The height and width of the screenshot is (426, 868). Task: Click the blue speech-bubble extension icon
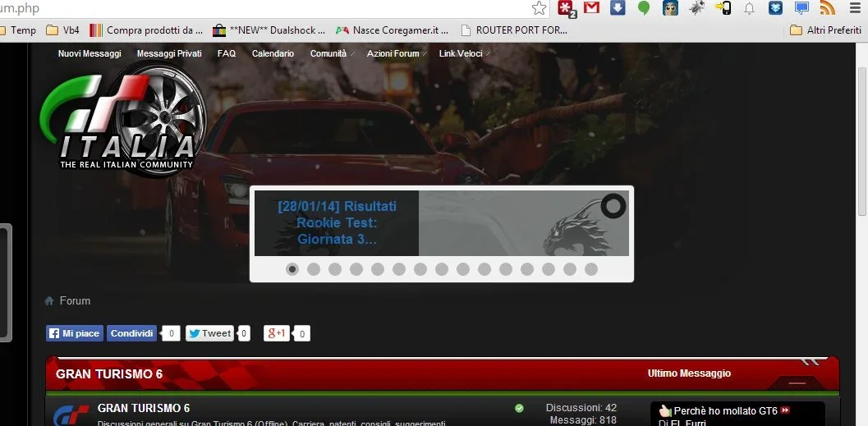click(x=801, y=7)
